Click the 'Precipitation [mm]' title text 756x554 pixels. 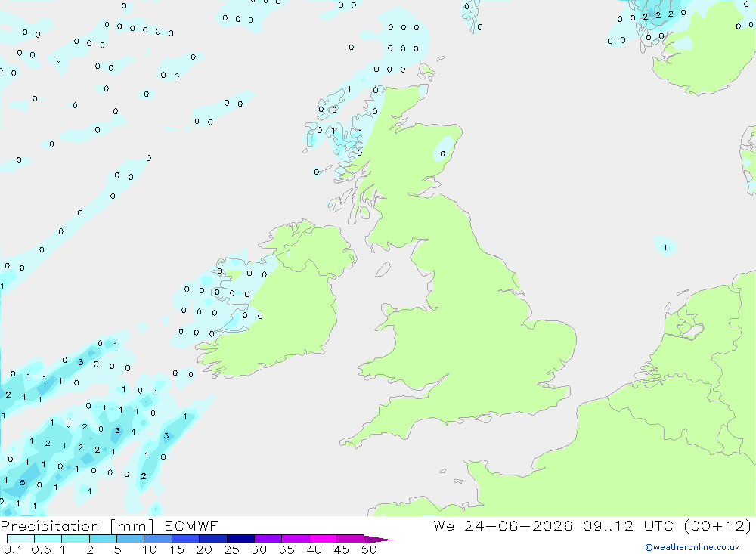pyautogui.click(x=77, y=526)
